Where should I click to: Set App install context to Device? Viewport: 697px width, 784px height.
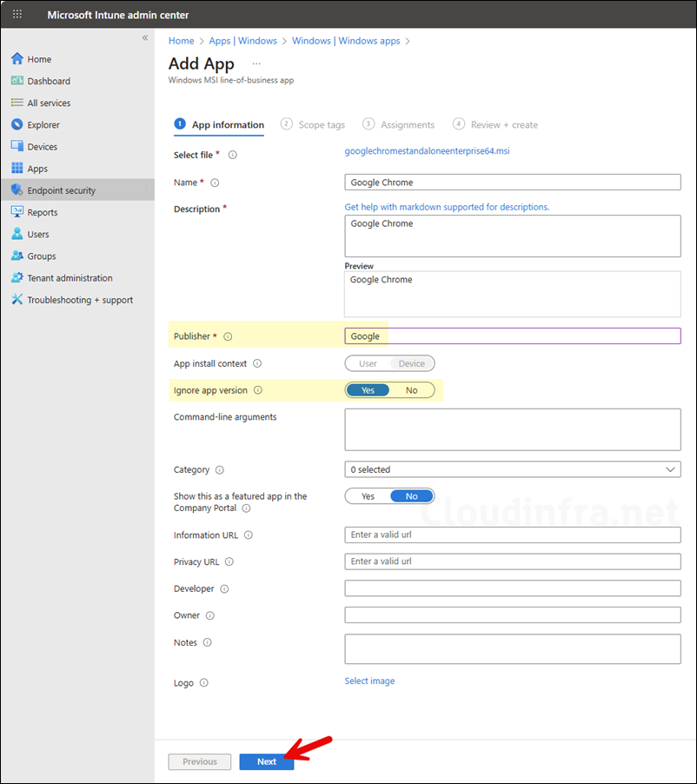click(x=411, y=363)
